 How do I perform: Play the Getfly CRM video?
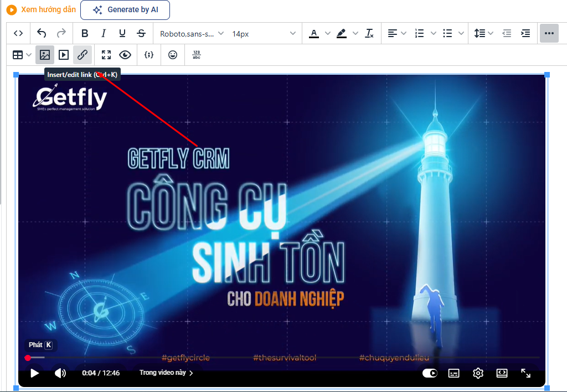34,373
